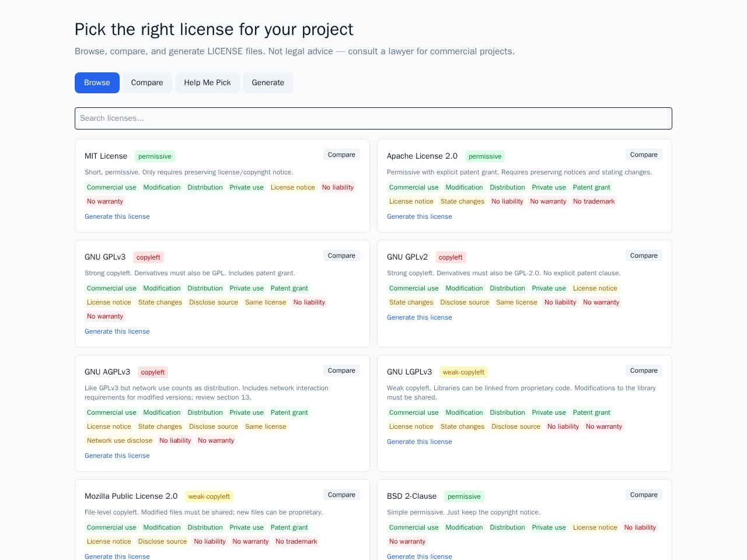Focus the Search licenses input field
The image size is (747, 560).
(x=373, y=118)
